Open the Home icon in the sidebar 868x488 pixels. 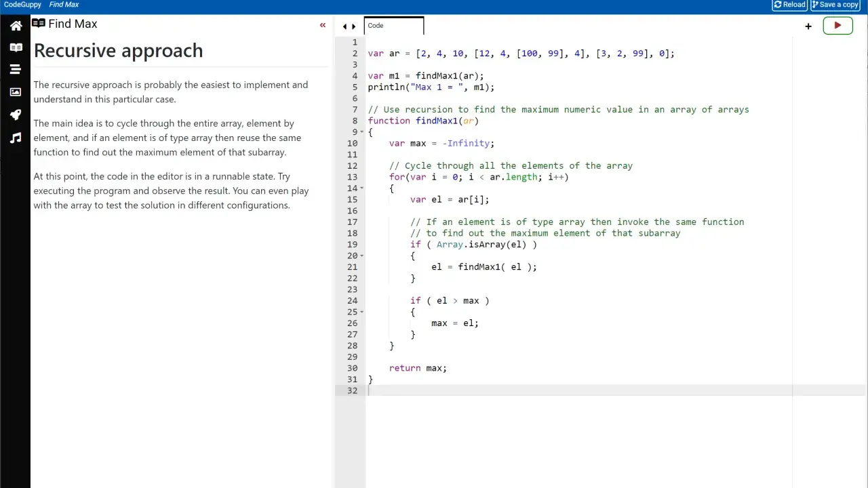coord(16,26)
